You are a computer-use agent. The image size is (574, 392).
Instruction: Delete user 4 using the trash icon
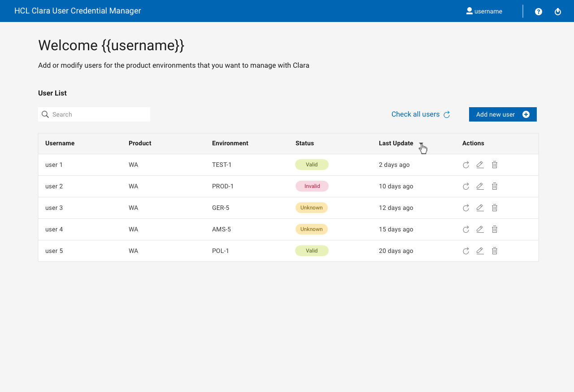click(495, 229)
